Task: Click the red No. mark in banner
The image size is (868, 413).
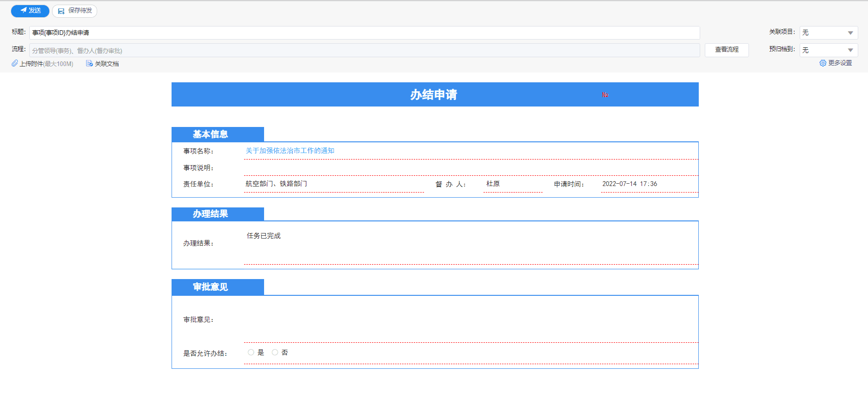Action: pos(605,95)
